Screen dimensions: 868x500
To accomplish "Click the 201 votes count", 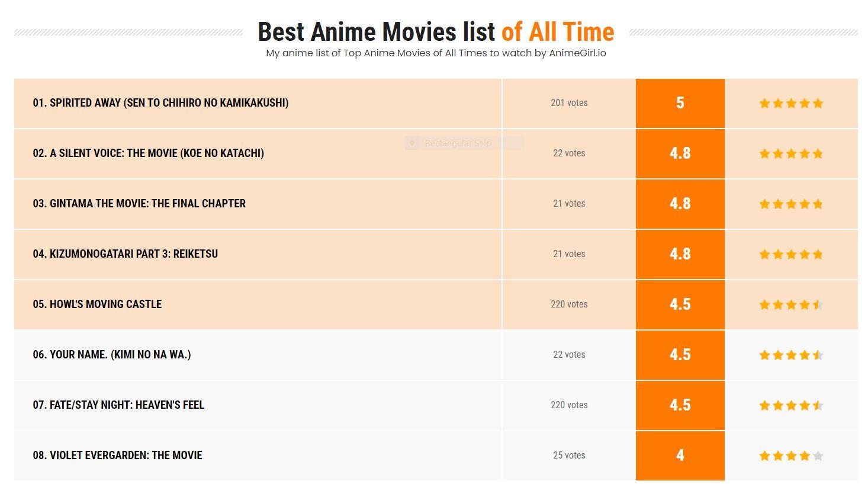I will pos(569,102).
